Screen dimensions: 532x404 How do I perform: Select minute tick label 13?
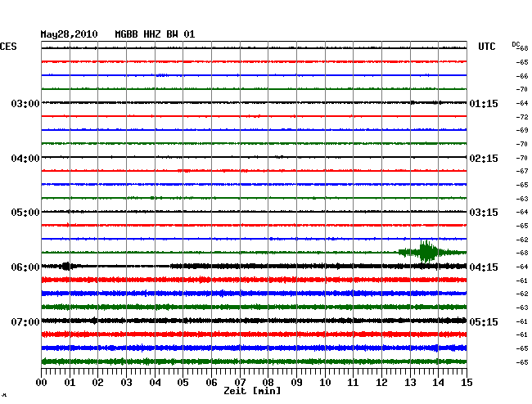point(410,383)
